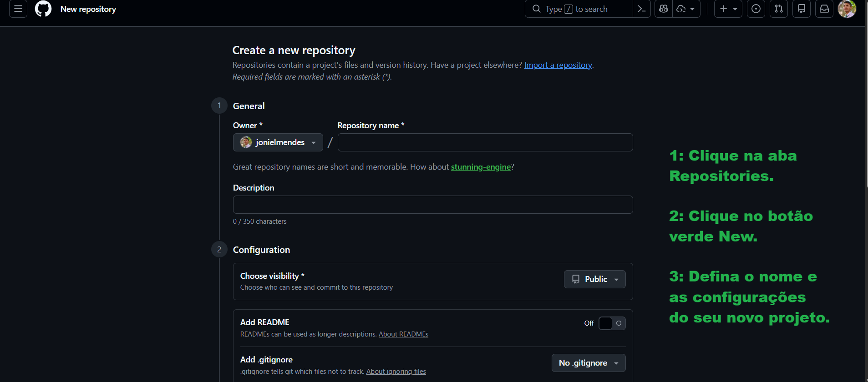The image size is (868, 382).
Task: Open the No .gitignore template dropdown
Action: tap(588, 363)
